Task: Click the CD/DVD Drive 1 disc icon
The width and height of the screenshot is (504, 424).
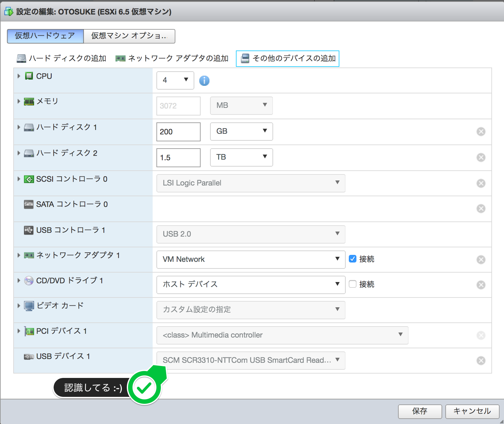Action: coord(29,281)
